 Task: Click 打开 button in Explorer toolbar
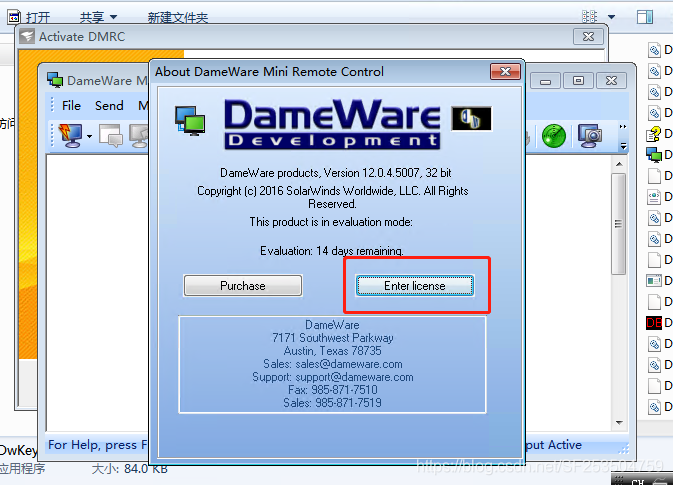tap(29, 18)
